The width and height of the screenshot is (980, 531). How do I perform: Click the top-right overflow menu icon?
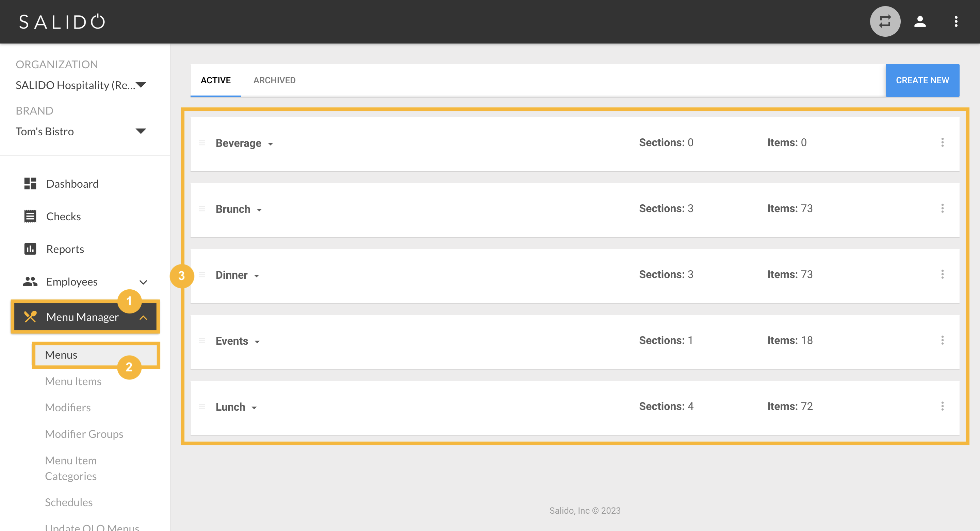point(957,22)
